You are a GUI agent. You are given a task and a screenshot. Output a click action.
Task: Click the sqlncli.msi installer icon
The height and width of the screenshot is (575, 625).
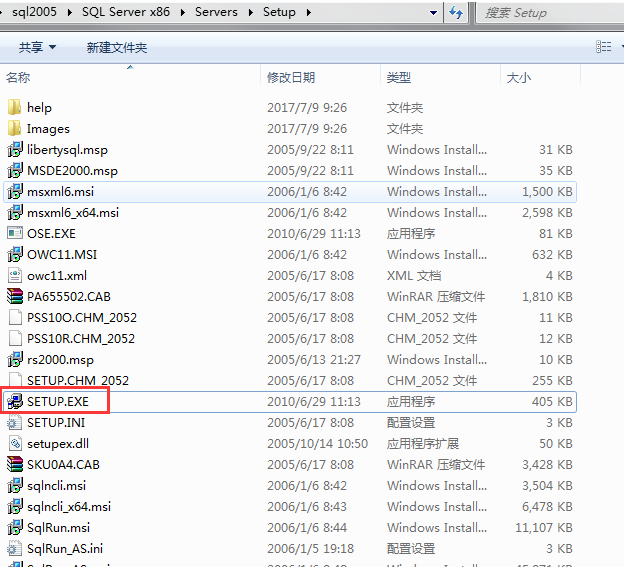(15, 485)
